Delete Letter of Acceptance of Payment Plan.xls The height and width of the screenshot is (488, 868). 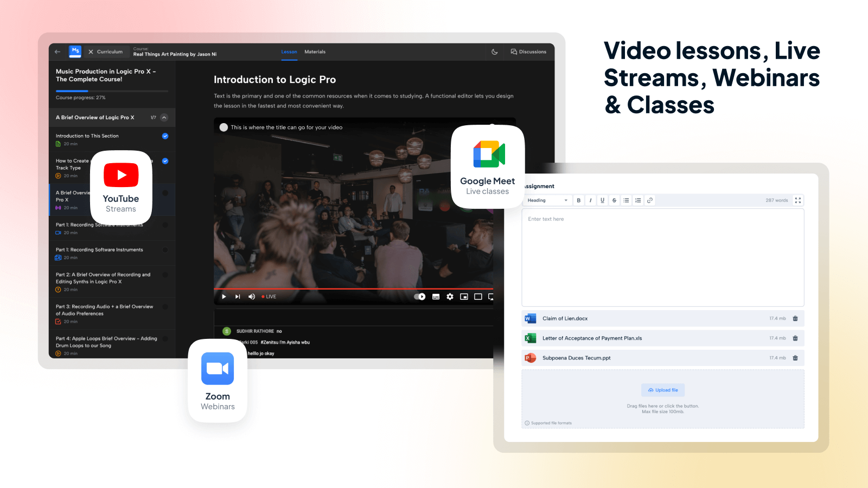[x=795, y=338]
